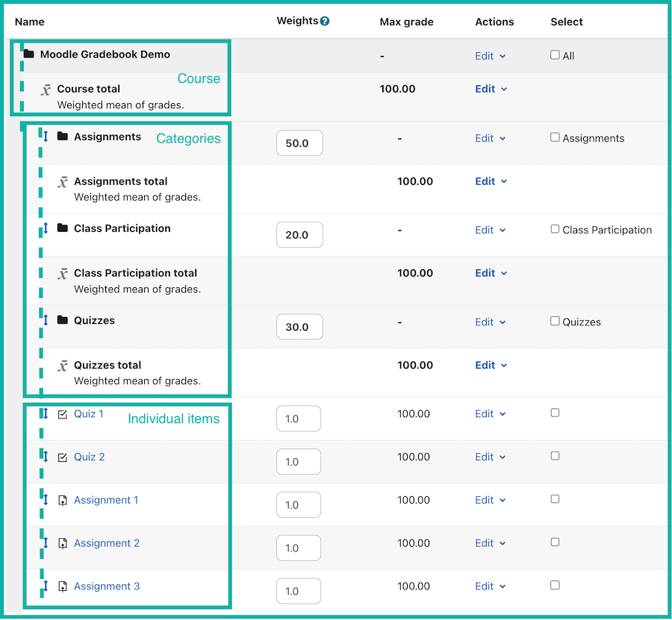Click the mean icon beside Class Participation total
Viewport: 672px width, 620px height.
(63, 274)
